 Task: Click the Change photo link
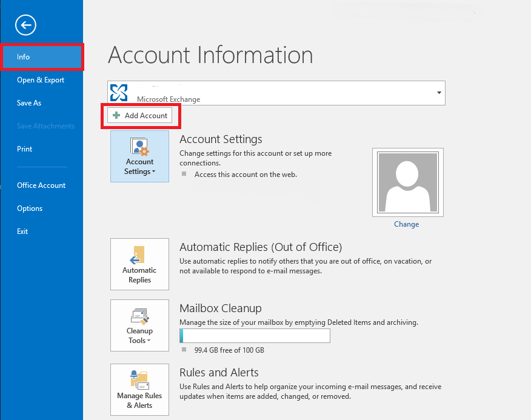point(406,224)
